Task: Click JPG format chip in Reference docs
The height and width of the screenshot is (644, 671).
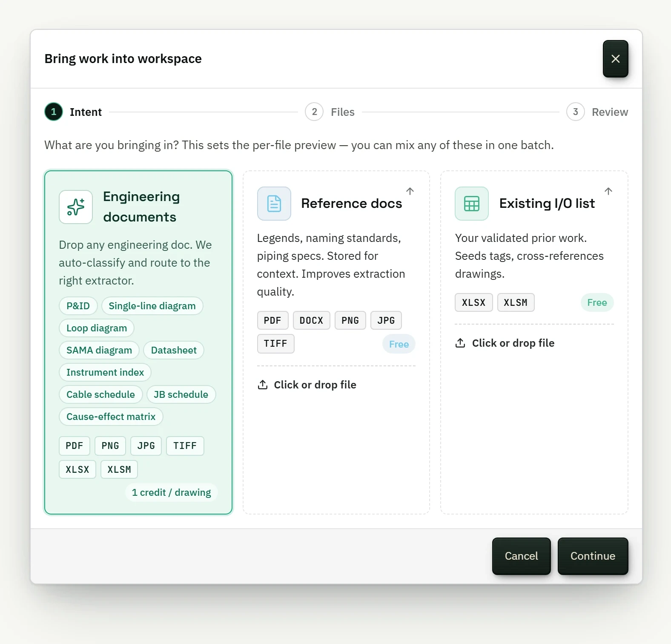Action: 386,320
